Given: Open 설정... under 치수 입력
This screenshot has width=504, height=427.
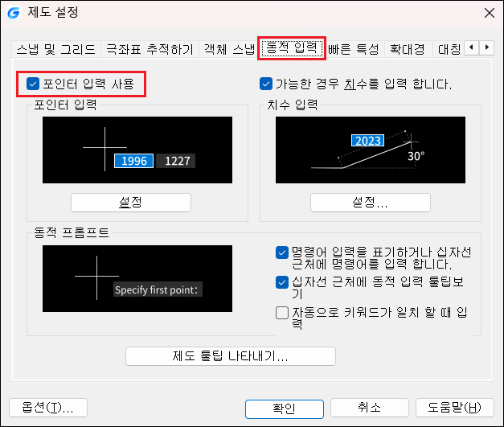Looking at the screenshot, I should pyautogui.click(x=371, y=203).
